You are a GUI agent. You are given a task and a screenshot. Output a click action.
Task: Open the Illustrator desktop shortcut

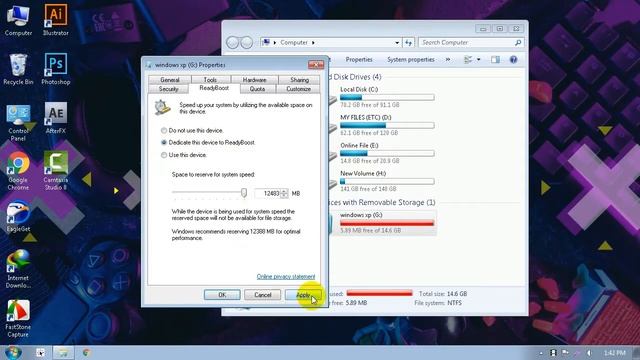56,20
